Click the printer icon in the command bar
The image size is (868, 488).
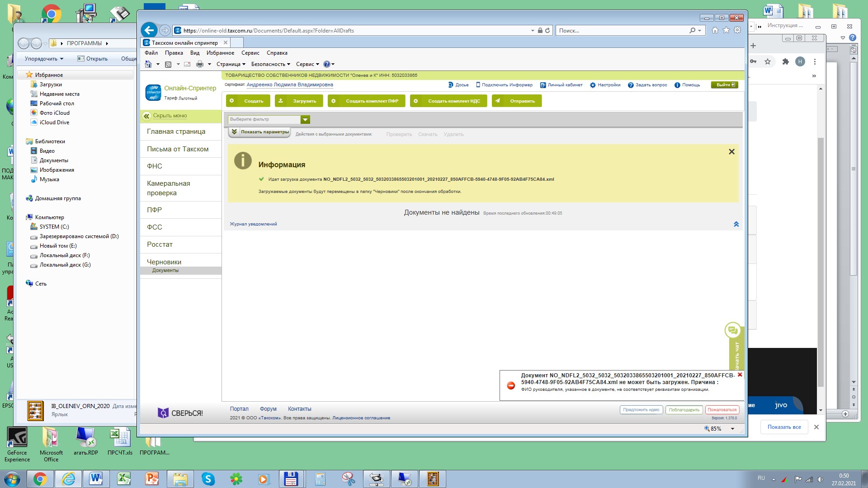(x=200, y=64)
